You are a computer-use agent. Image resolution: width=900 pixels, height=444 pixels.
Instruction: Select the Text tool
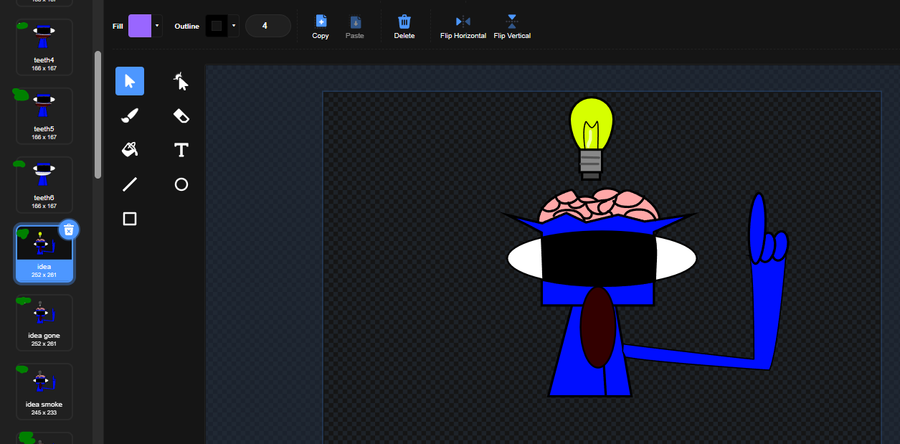tap(181, 150)
